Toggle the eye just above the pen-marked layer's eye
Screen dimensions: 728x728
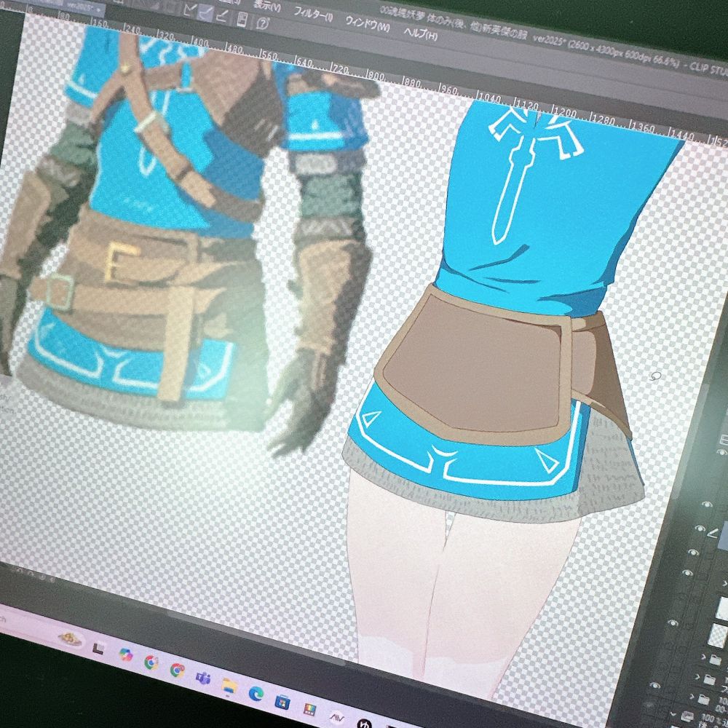707,505
